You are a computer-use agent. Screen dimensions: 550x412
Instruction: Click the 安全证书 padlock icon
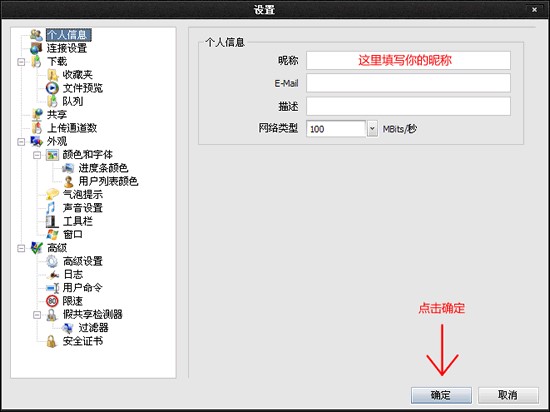pyautogui.click(x=52, y=341)
